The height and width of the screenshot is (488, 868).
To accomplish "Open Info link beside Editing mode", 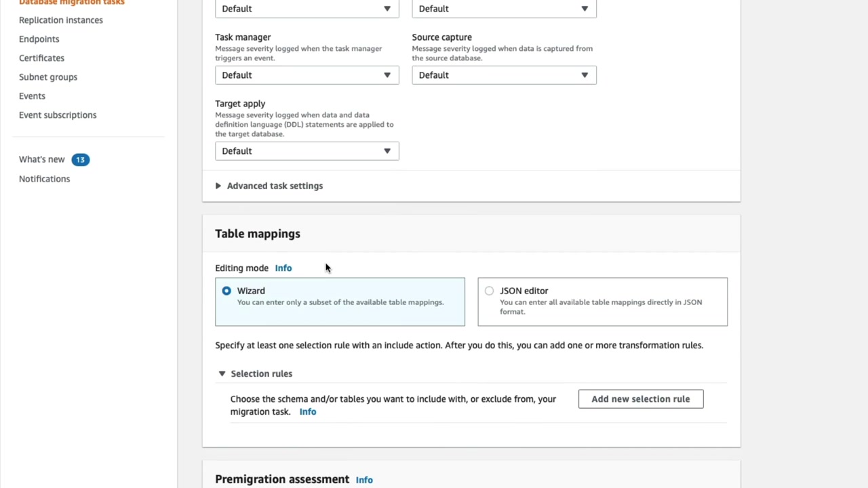I will [x=283, y=268].
